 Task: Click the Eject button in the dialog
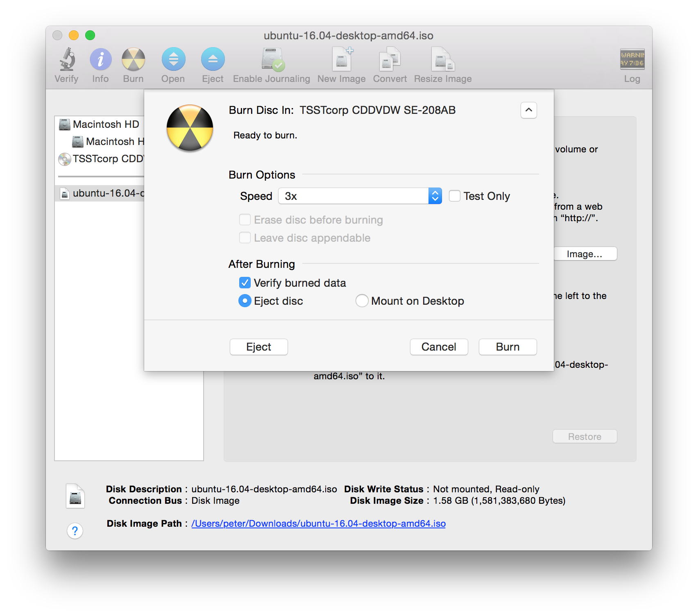[x=259, y=347]
